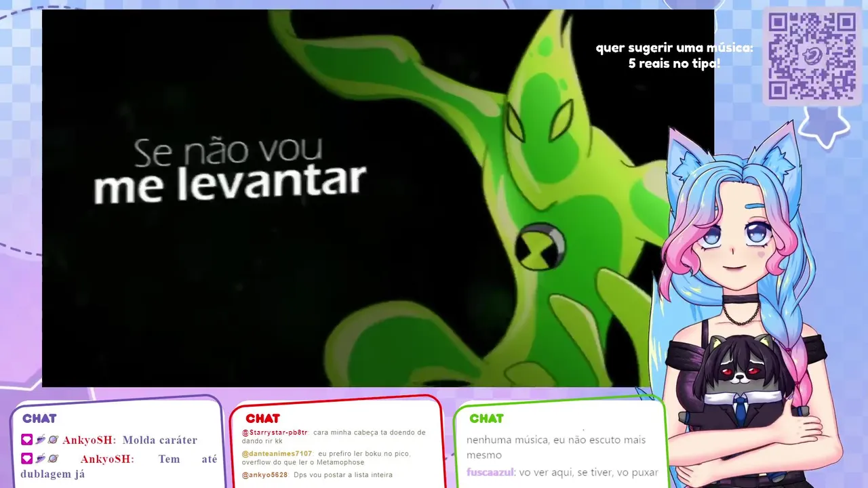Select username @ankyo5628 in red chat

264,475
